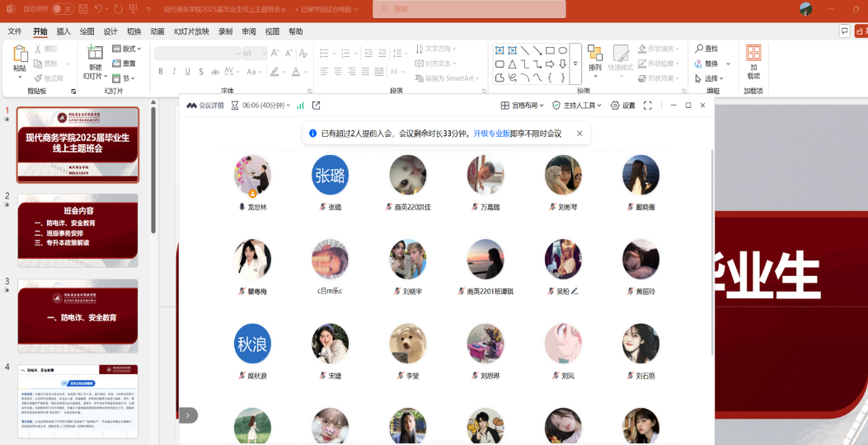868x445 pixels.
Task: Switch to 幻灯片放映 tab
Action: [x=191, y=31]
